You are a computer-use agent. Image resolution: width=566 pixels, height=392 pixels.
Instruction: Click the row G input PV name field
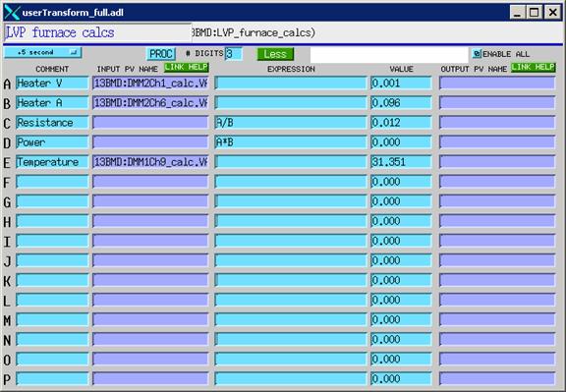(x=150, y=201)
